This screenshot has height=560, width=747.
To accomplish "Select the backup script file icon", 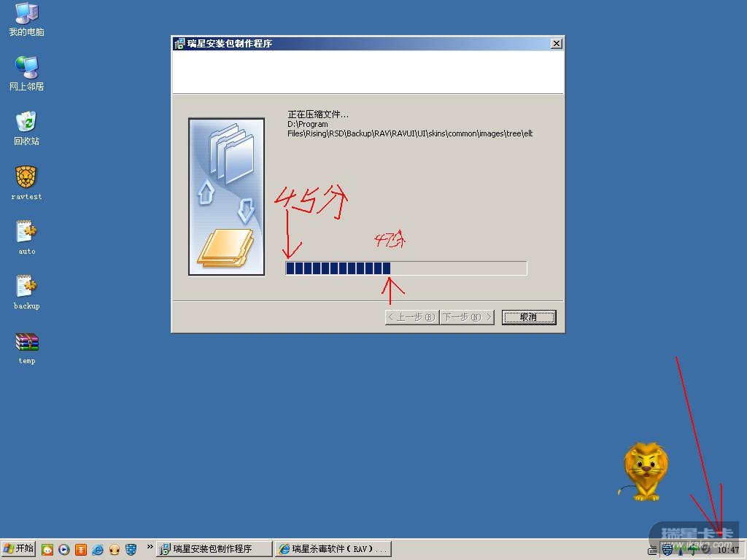I will click(x=26, y=292).
